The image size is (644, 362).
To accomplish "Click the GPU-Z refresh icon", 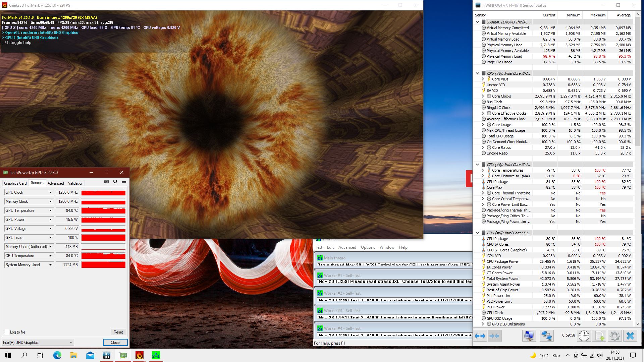I will click(115, 181).
